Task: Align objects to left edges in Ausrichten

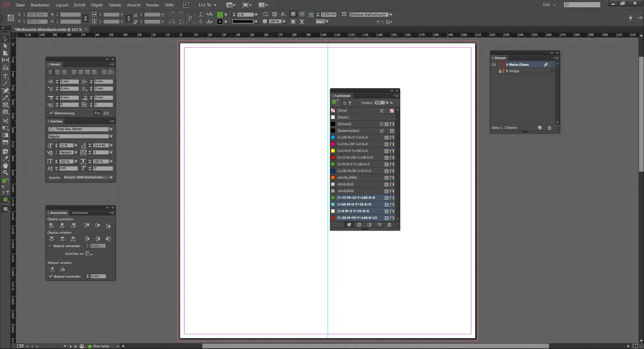Action: coord(51,226)
